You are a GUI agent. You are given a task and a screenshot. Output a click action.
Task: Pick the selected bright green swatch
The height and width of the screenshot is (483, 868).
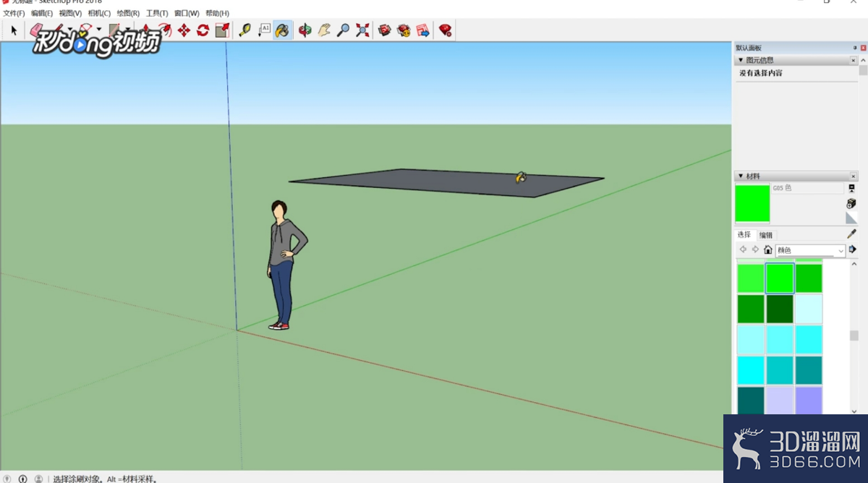[780, 278]
